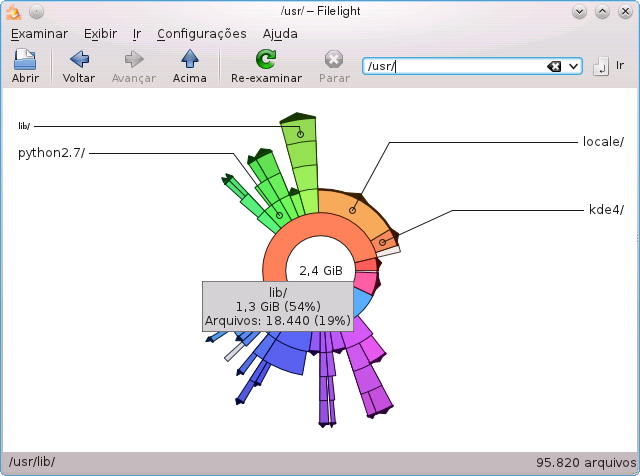
Task: Click the small lib/ label text
Action: (24, 126)
